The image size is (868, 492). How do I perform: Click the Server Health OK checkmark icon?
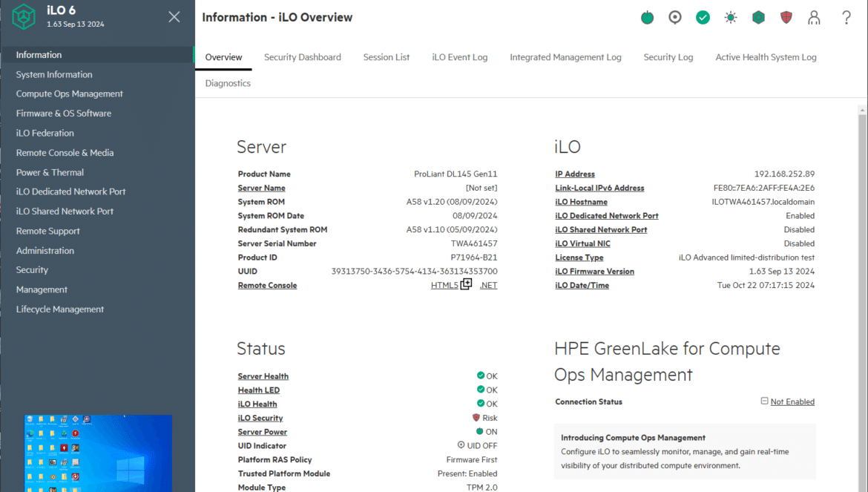coord(481,375)
